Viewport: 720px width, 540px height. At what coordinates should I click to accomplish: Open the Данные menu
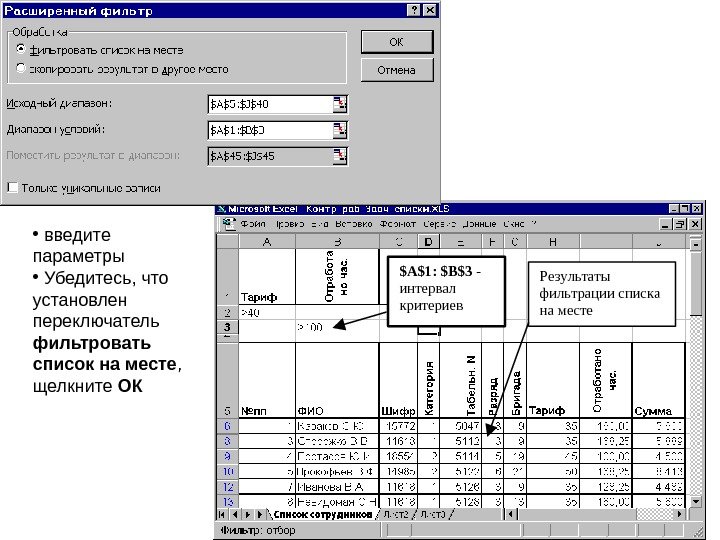click(x=479, y=224)
